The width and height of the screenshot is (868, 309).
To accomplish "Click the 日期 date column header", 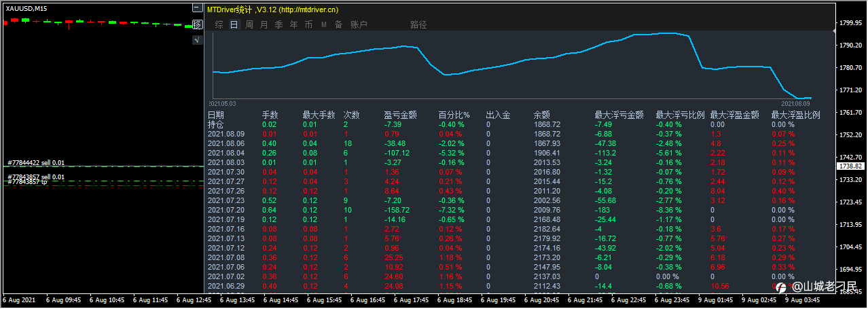I will (x=215, y=115).
